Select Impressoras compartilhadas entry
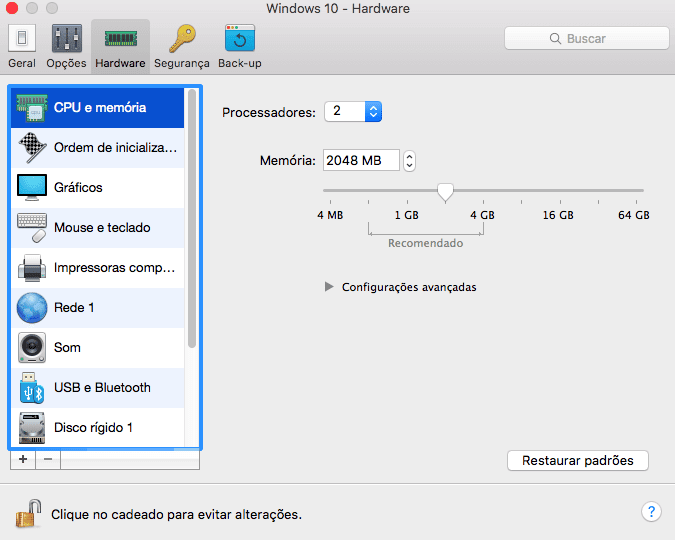The width and height of the screenshot is (675, 540). point(98,268)
